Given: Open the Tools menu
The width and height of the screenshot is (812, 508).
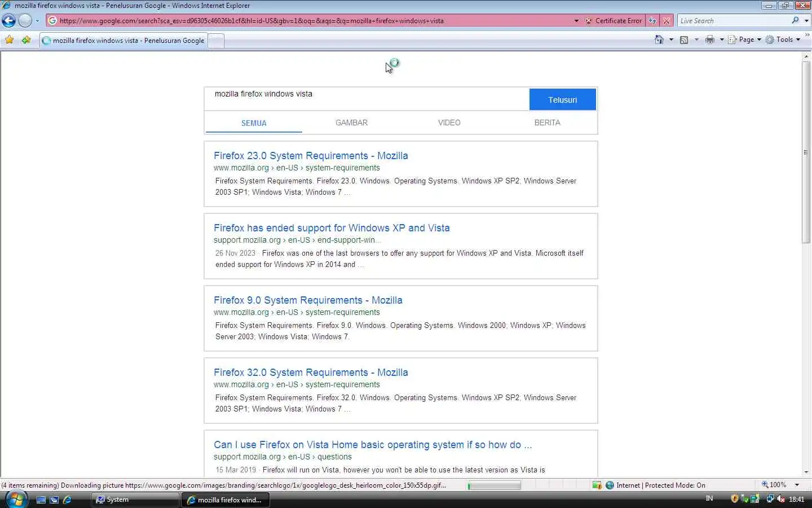Looking at the screenshot, I should [783, 40].
